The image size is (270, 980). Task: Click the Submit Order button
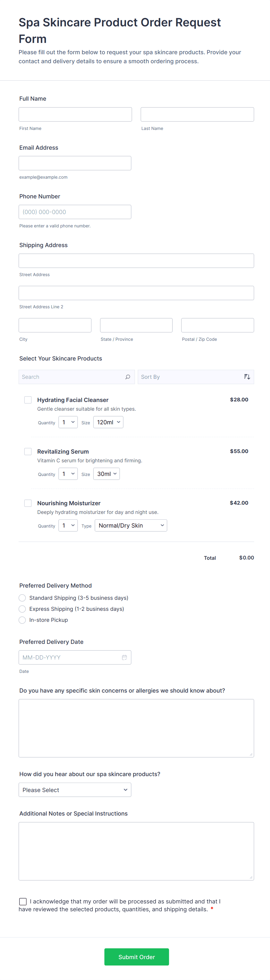(136, 957)
